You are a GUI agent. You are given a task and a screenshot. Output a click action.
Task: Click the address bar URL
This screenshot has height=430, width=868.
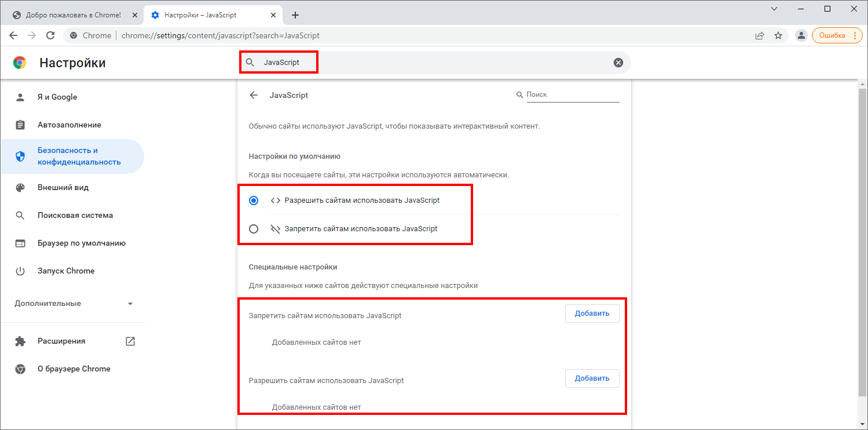[221, 35]
